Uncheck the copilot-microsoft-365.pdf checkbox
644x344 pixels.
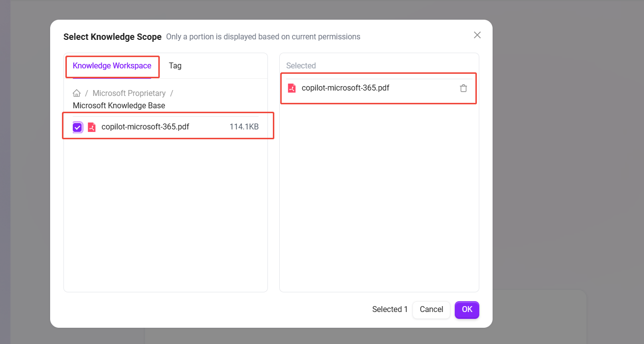click(77, 127)
